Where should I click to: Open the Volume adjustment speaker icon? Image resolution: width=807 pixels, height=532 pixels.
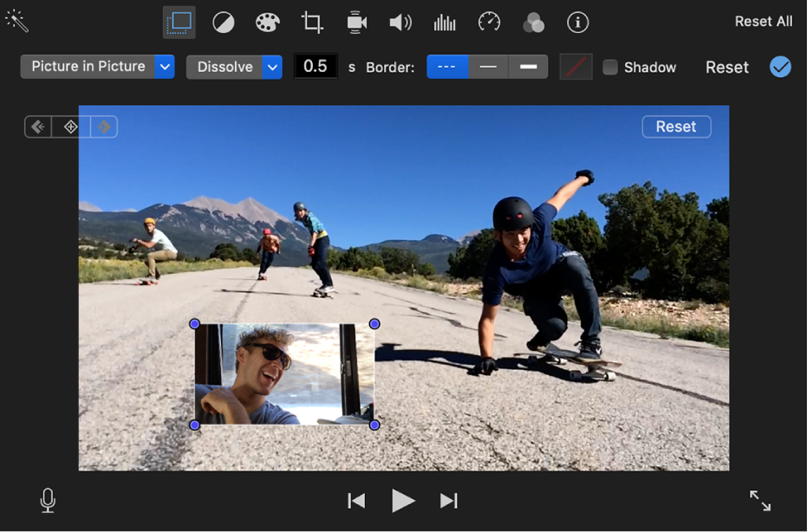pos(400,23)
